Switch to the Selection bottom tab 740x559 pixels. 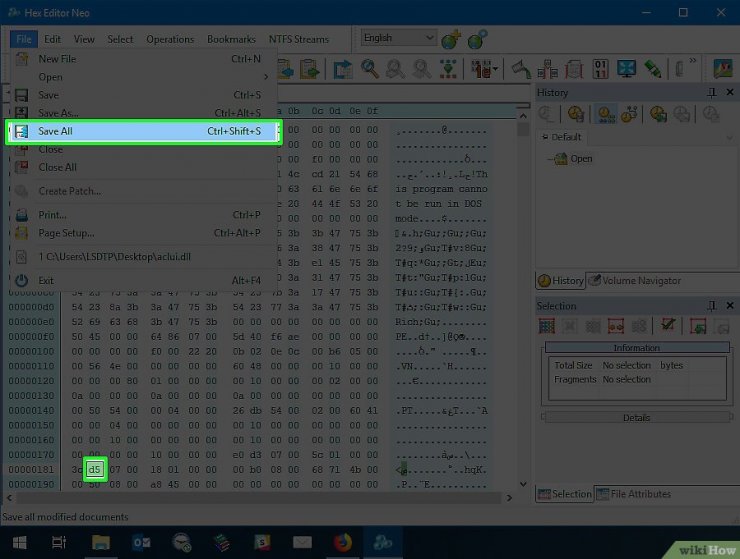click(x=565, y=494)
